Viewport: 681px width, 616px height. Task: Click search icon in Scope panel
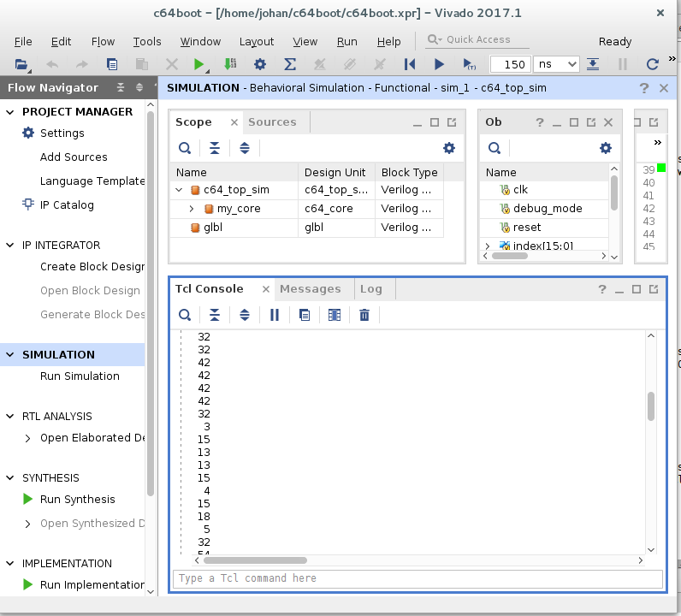[185, 148]
